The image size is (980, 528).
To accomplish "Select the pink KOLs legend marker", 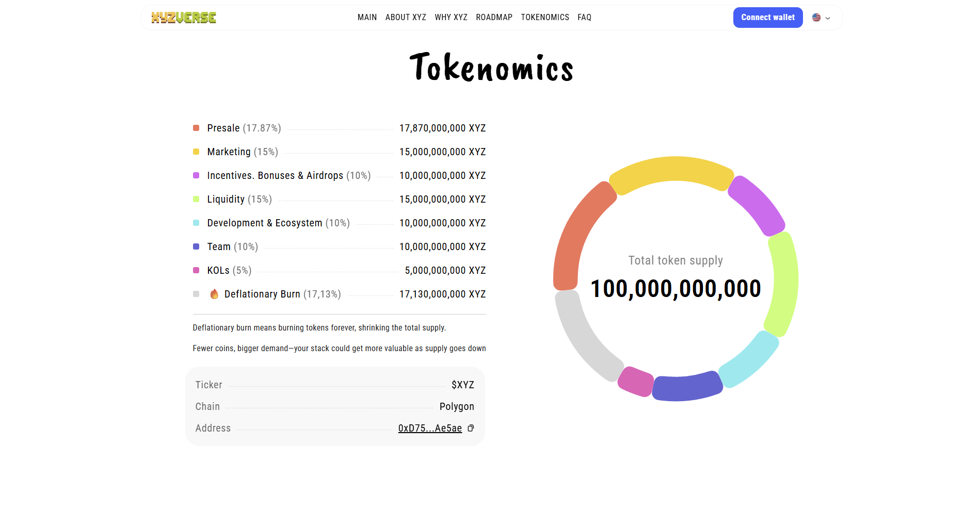I will [x=196, y=270].
